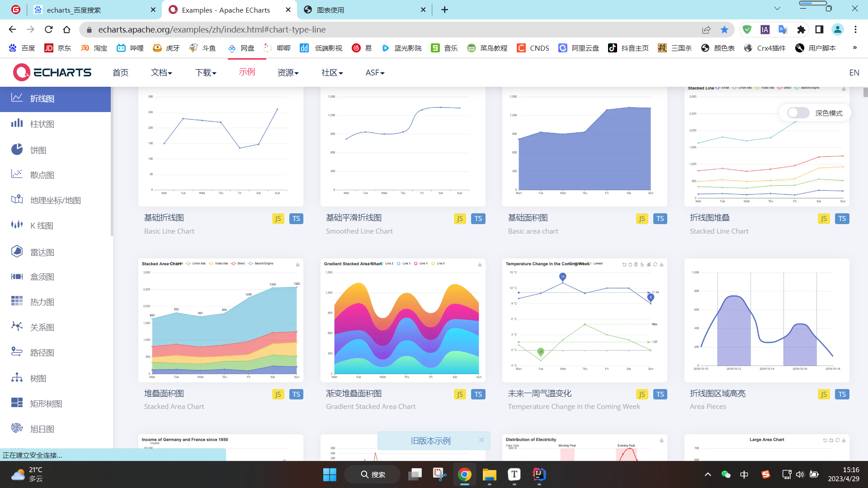Click the sunburst chart sidebar icon
This screenshot has height=488, width=868.
(x=17, y=428)
